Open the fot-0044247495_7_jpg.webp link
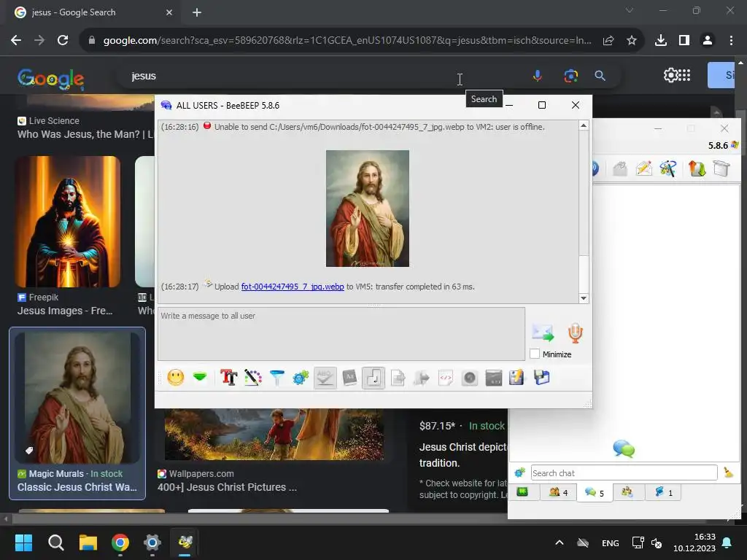The height and width of the screenshot is (560, 747). [293, 287]
